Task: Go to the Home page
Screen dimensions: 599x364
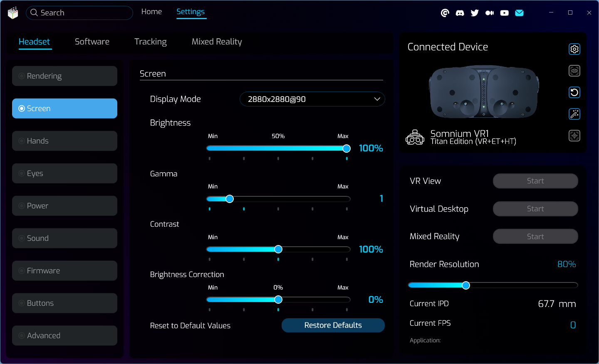Action: pos(151,12)
